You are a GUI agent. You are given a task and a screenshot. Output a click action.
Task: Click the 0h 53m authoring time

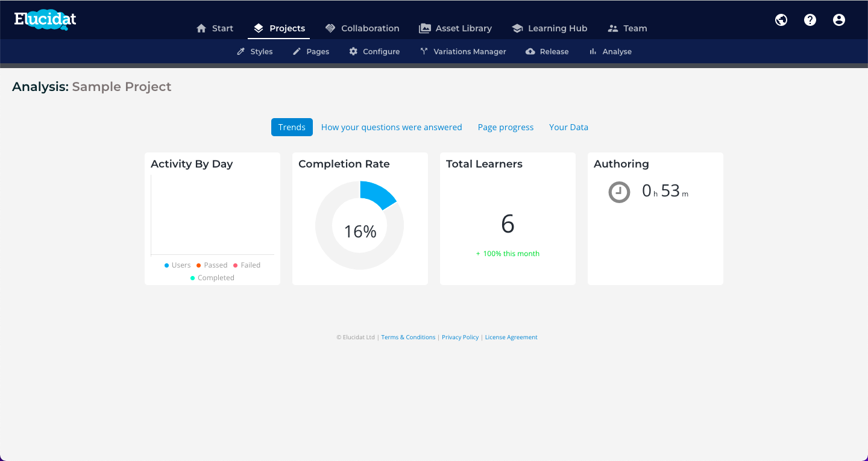(665, 191)
